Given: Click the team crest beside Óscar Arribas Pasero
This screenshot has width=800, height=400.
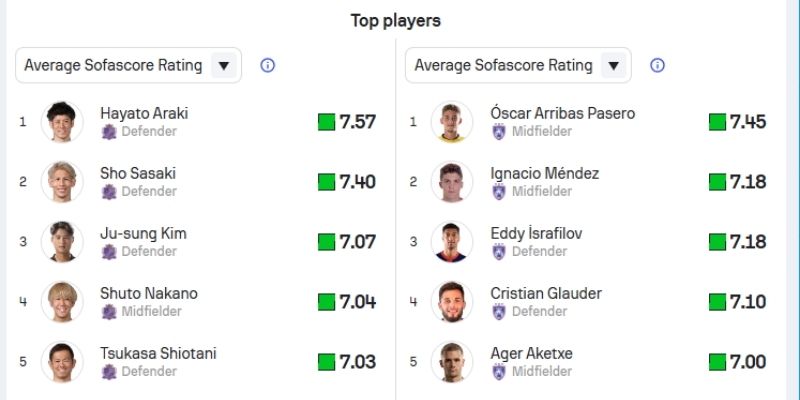Looking at the screenshot, I should pyautogui.click(x=499, y=131).
